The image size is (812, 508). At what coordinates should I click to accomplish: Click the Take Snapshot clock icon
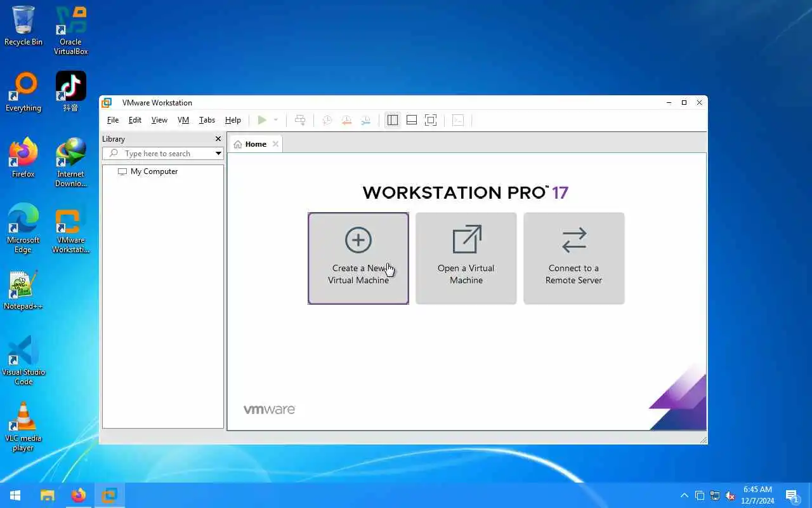point(327,120)
